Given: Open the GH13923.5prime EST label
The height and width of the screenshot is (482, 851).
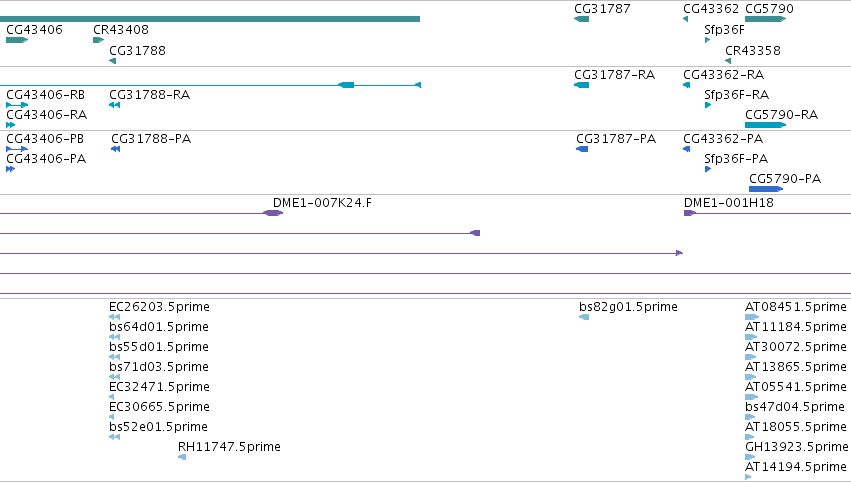Looking at the screenshot, I should [796, 447].
